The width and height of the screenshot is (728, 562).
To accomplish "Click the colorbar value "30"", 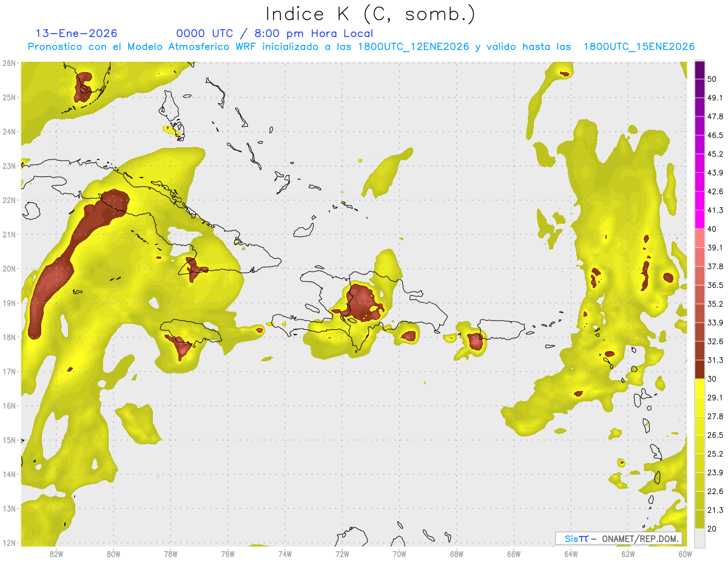I will click(x=712, y=379).
